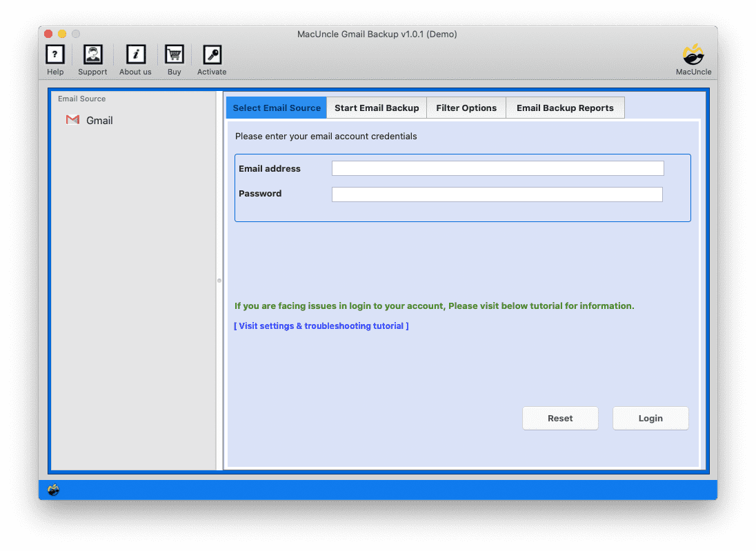Click into the Password field

point(497,194)
